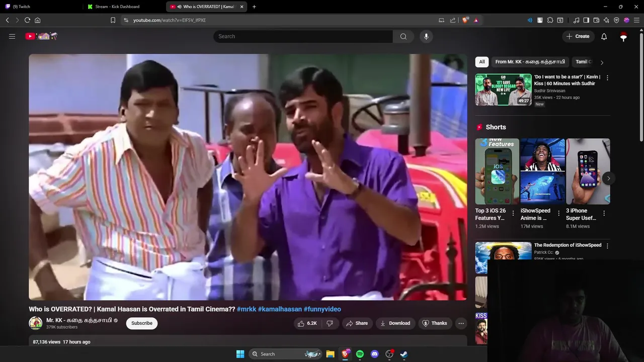
Task: Toggle the browser sidebar panel
Action: tap(586, 20)
